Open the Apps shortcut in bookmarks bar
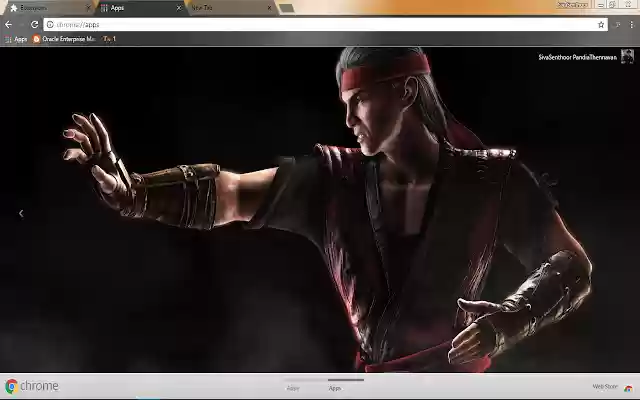Screen dimensions: 640x400 click(16, 39)
